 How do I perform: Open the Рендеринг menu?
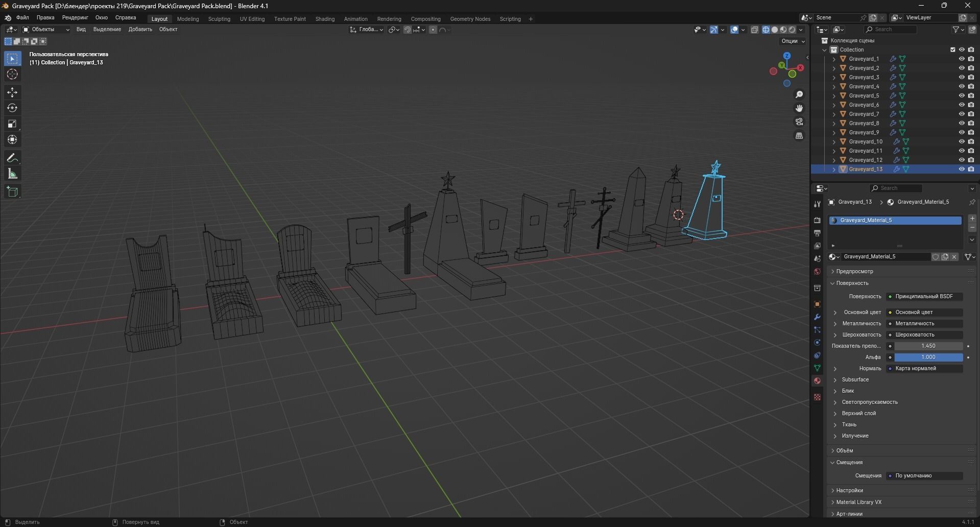click(75, 18)
